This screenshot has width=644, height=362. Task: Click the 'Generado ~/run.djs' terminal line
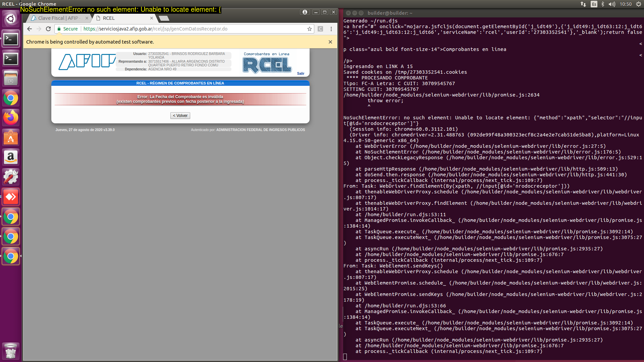click(370, 21)
